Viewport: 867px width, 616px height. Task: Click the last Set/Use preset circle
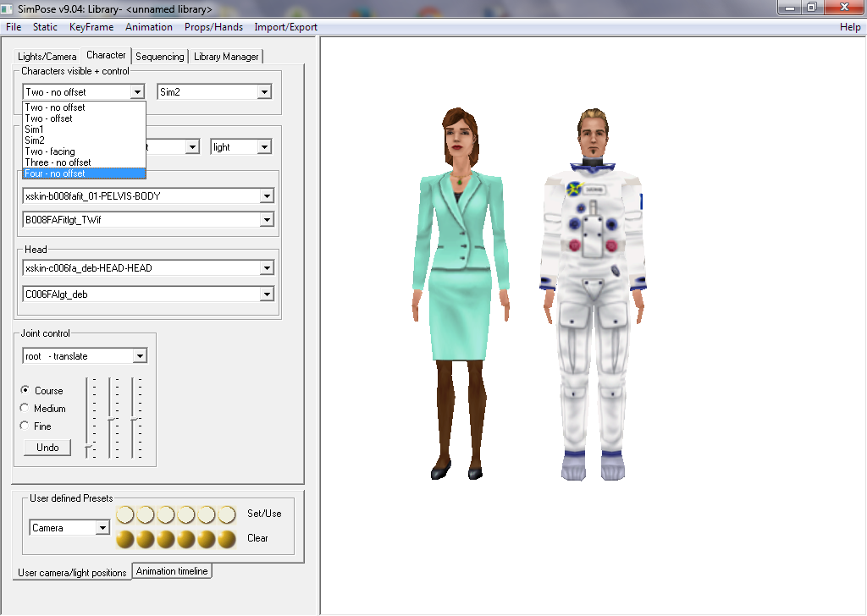click(227, 514)
